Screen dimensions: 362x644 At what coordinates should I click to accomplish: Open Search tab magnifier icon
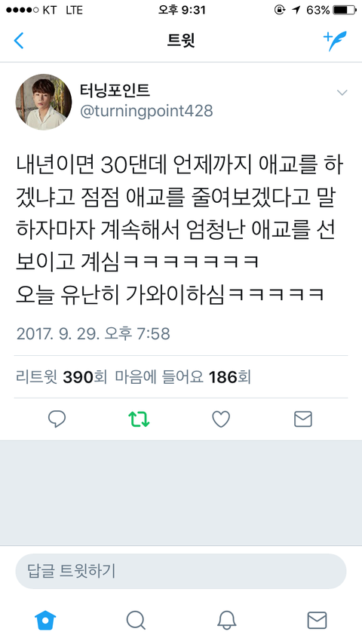tap(136, 620)
